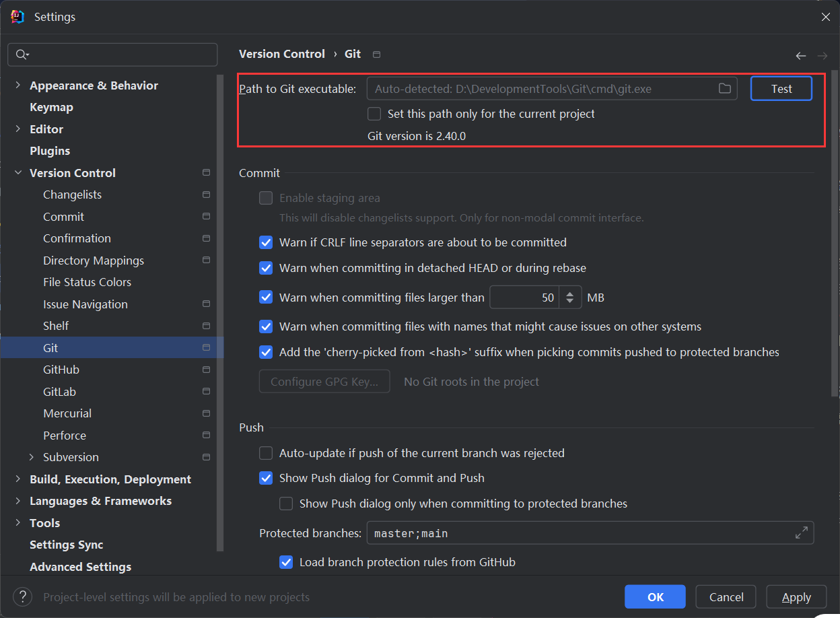Expand the Editor settings section
Screen dimensions: 840x618
tap(18, 129)
